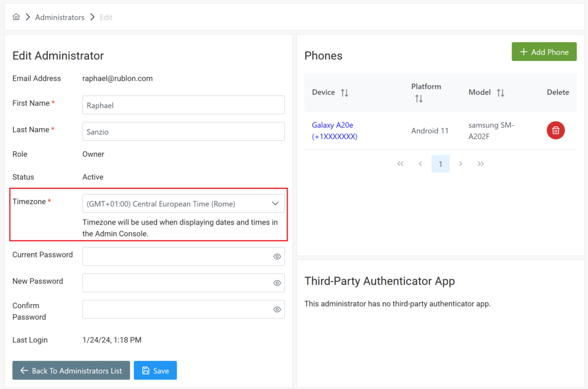Image resolution: width=588 pixels, height=389 pixels.
Task: Save the administrator changes
Action: pos(155,370)
